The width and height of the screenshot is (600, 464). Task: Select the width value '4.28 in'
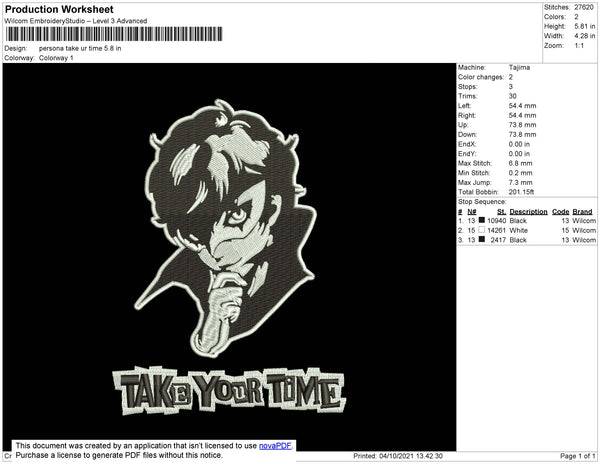585,36
